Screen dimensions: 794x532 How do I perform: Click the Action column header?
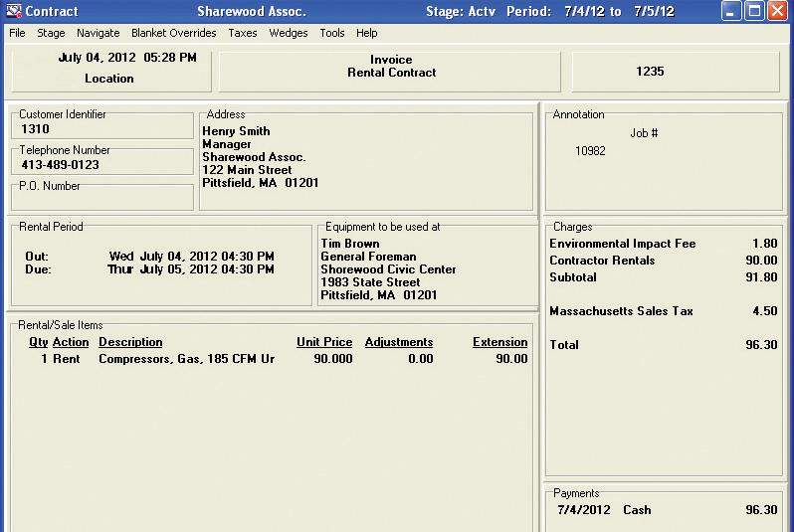pyautogui.click(x=71, y=342)
